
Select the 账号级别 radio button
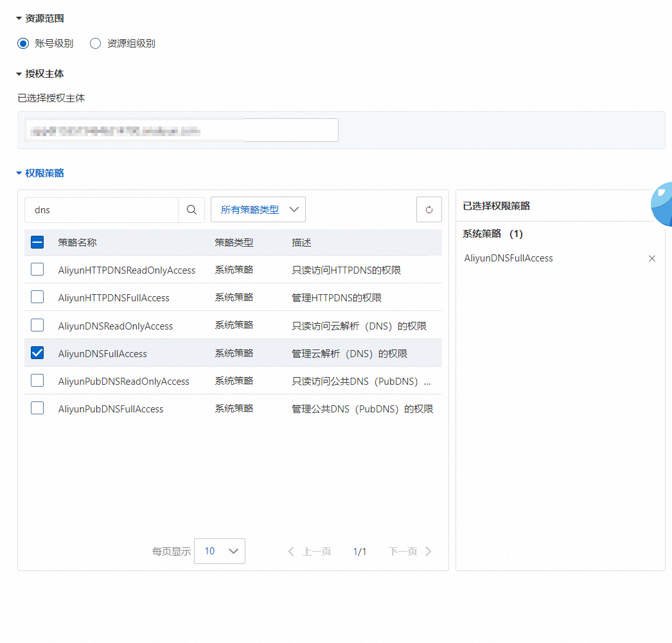23,43
